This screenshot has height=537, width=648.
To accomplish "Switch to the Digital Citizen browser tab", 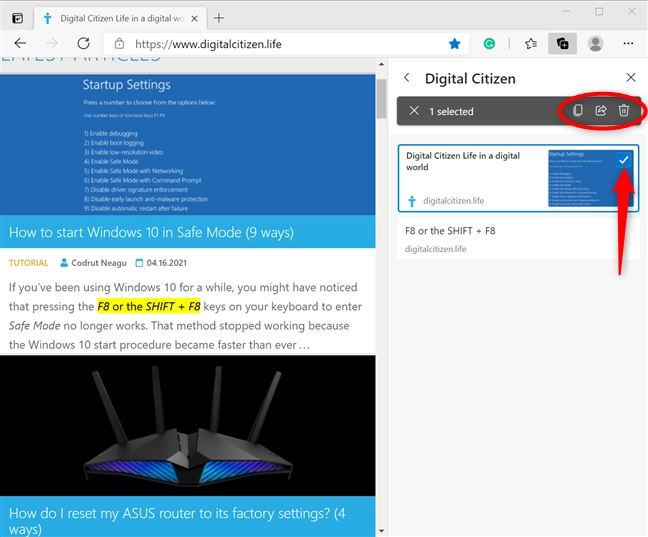I will click(x=120, y=18).
